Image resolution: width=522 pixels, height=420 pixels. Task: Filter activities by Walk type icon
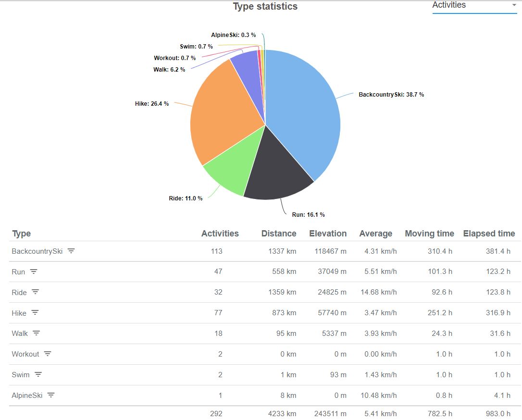pos(36,333)
